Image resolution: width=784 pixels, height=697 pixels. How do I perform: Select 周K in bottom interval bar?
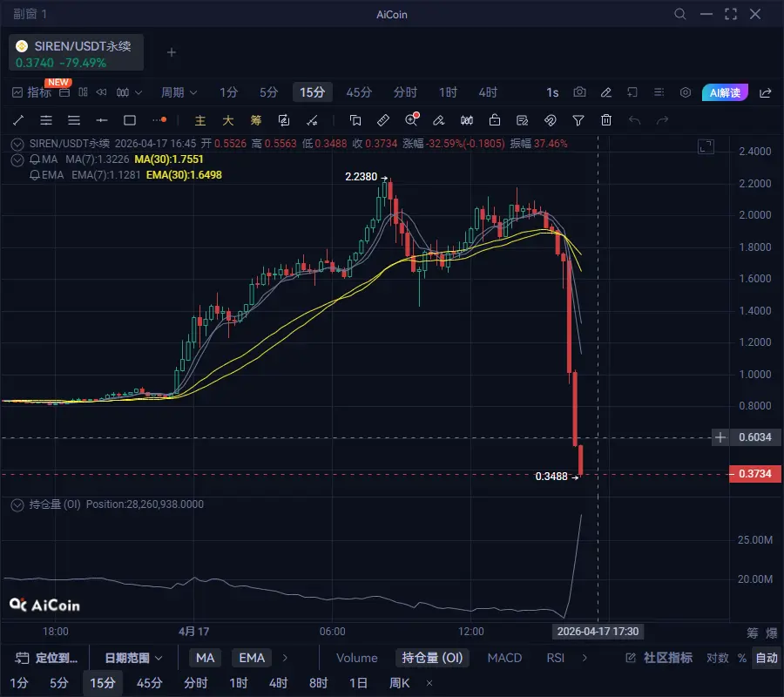point(399,683)
